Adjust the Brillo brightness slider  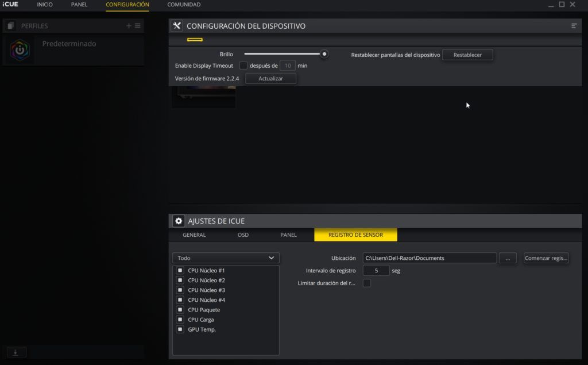point(286,54)
